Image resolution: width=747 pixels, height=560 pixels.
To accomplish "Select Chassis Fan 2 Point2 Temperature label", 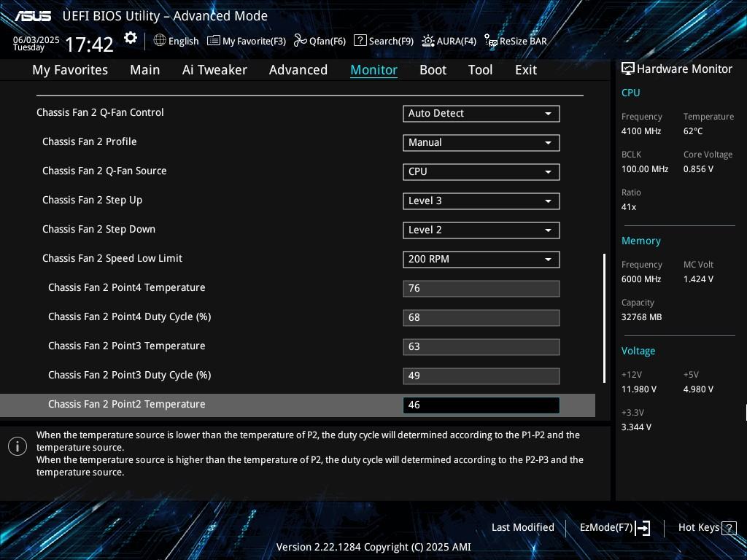I will tap(127, 404).
